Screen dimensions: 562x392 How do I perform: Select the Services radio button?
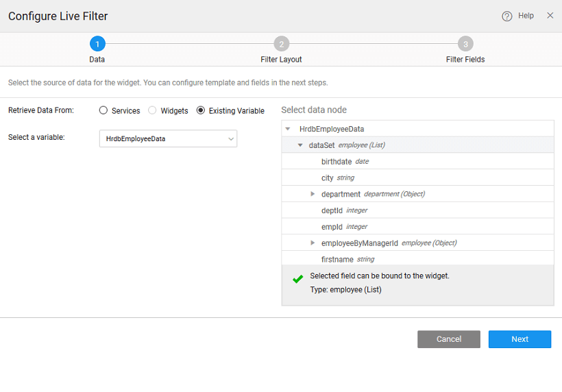coord(103,110)
